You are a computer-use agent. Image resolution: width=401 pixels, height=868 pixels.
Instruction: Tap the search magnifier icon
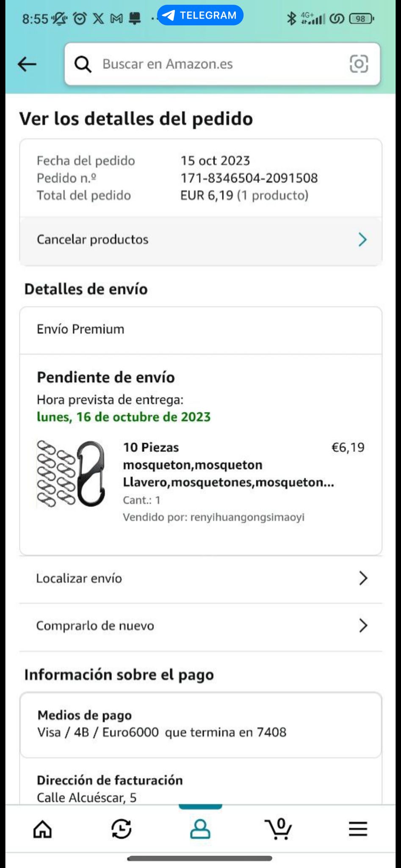tap(83, 64)
